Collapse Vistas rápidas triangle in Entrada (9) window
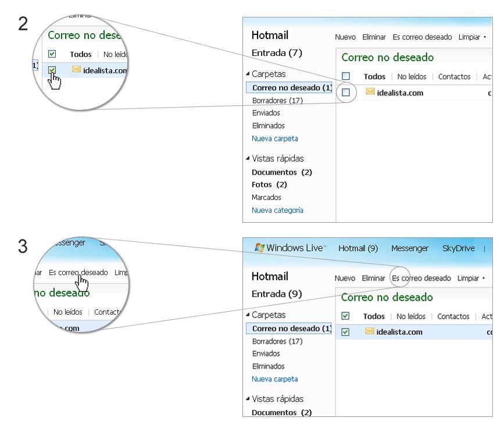This screenshot has height=428, width=504. pyautogui.click(x=248, y=399)
